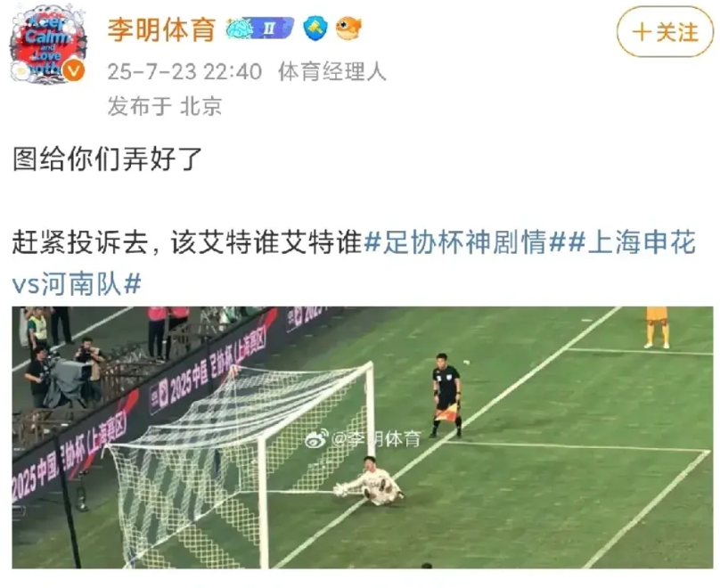The image size is (720, 588).
Task: Tap the goalkeeper sitting by the goalpost
Action: click(x=370, y=481)
